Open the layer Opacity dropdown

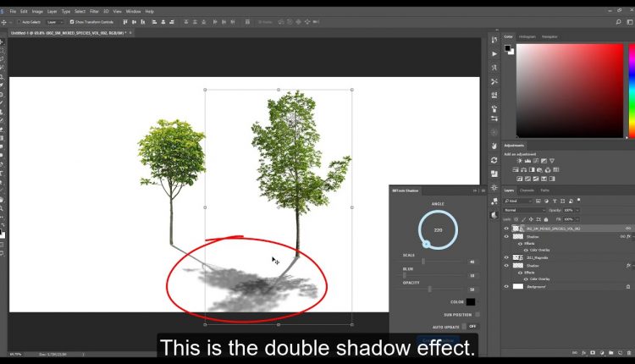[578, 210]
